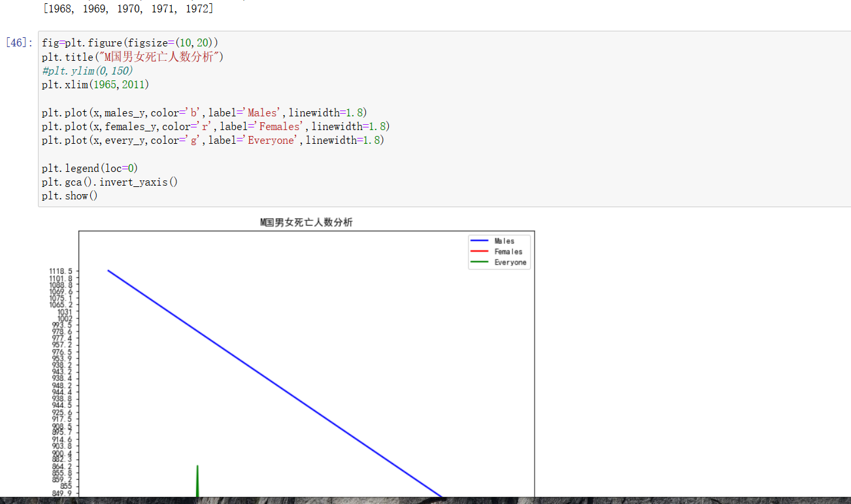Click the green legend line sample for Everyone
The height and width of the screenshot is (504, 851).
479,262
